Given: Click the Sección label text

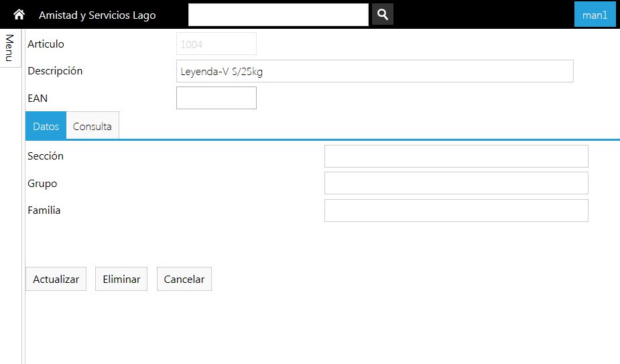Looking at the screenshot, I should pyautogui.click(x=46, y=156).
